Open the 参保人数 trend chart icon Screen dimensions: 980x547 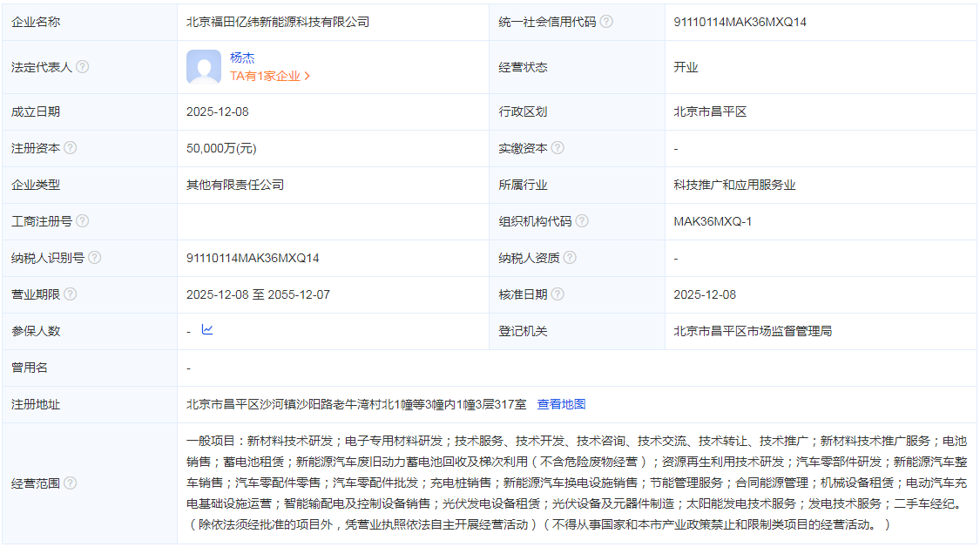(x=207, y=330)
